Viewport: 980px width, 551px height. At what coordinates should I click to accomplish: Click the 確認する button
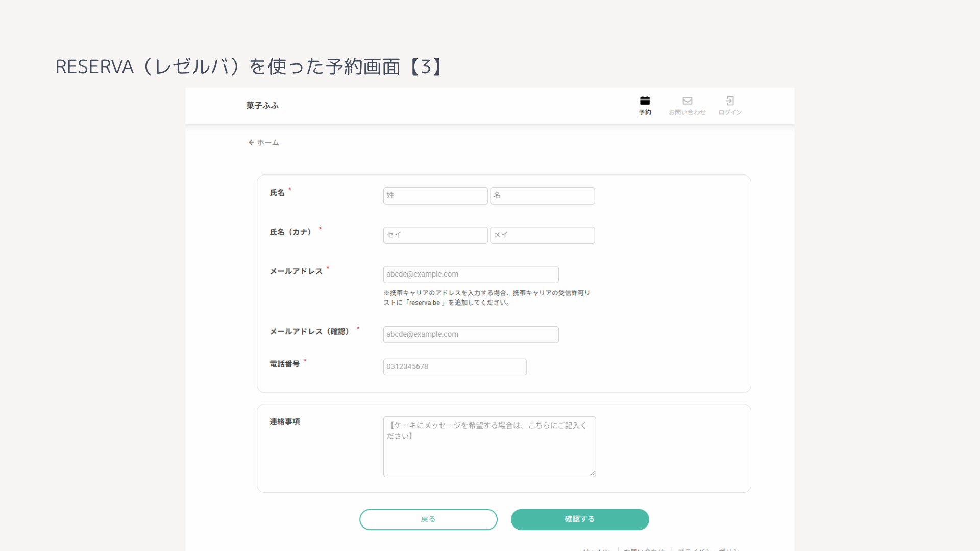click(x=580, y=519)
